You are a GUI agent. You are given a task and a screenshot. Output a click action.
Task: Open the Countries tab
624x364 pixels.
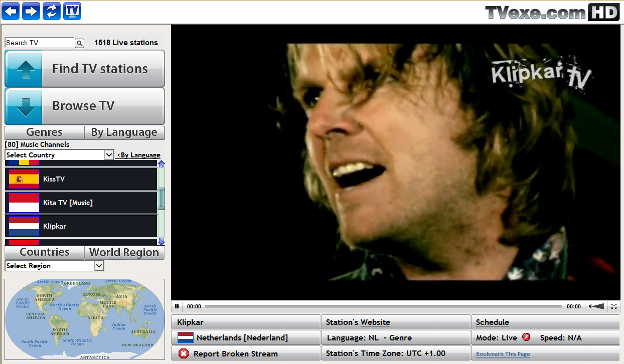point(44,252)
